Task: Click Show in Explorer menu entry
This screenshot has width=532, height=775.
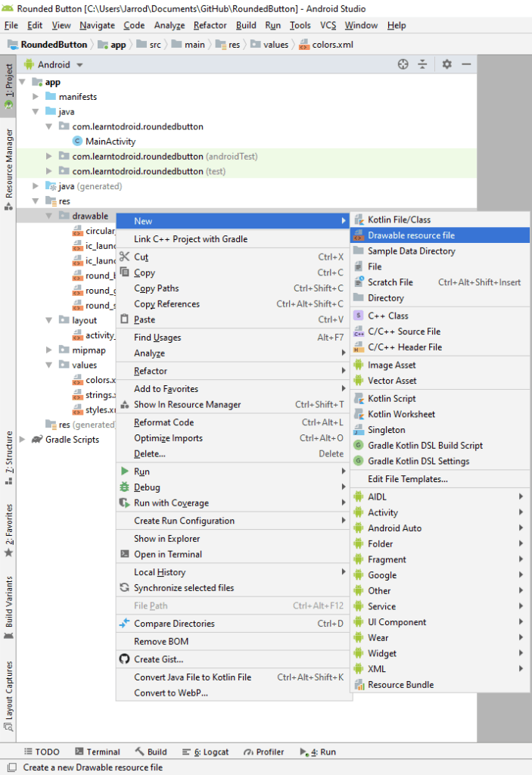Action: [166, 539]
